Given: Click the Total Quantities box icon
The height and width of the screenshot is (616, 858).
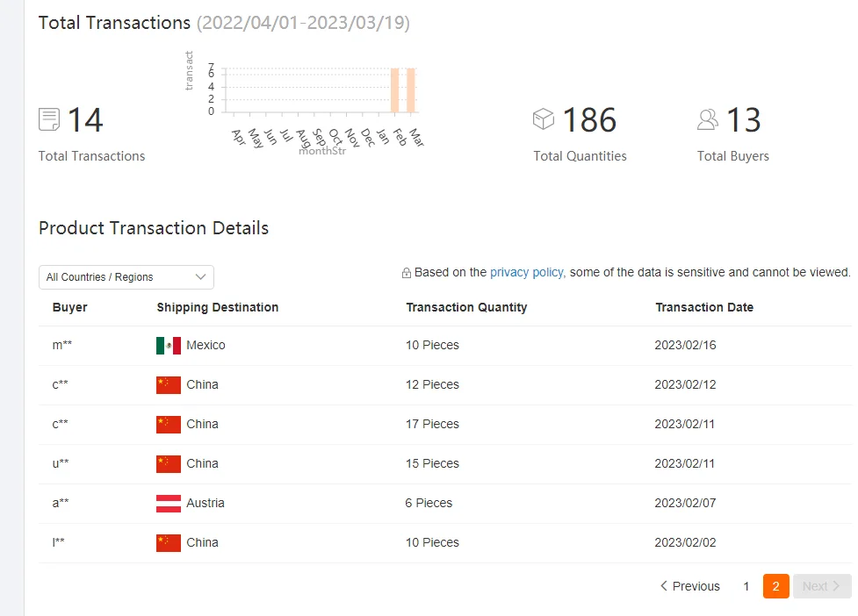Looking at the screenshot, I should click(x=544, y=118).
